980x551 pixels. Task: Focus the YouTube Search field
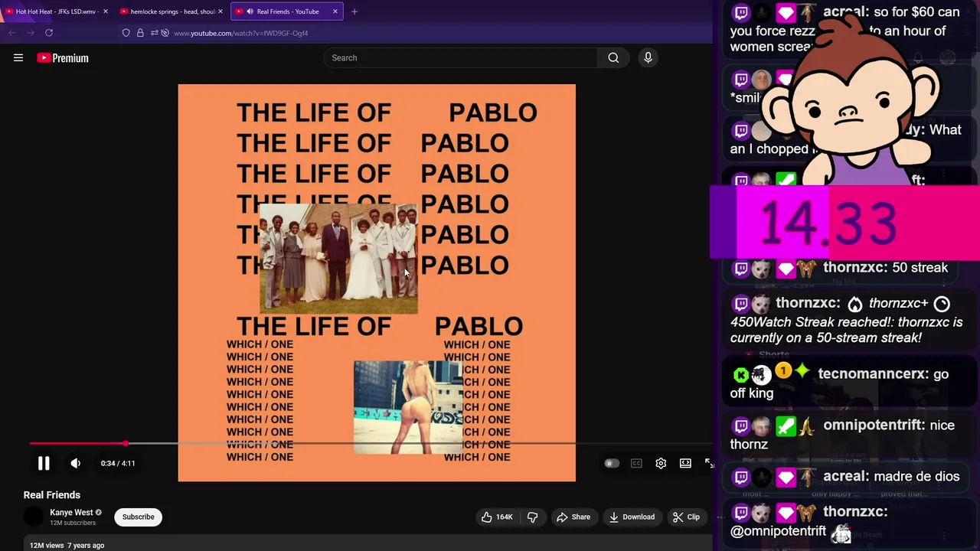tap(461, 58)
